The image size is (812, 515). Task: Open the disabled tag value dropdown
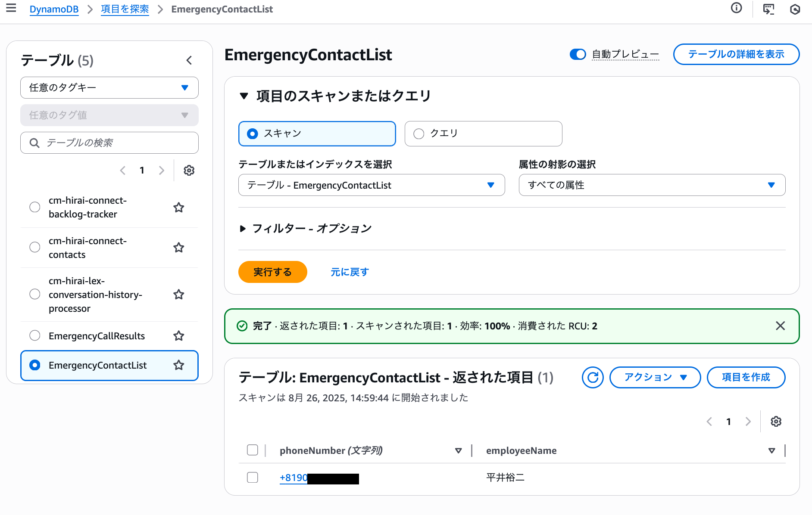109,115
